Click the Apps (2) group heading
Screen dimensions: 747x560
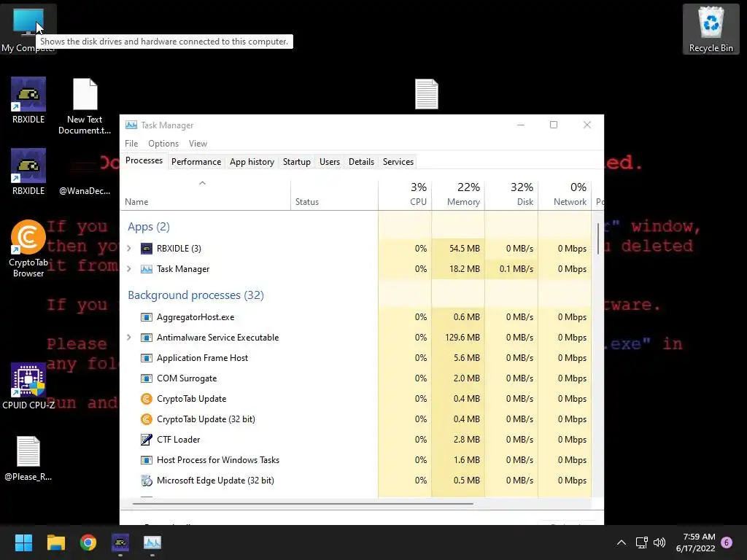[149, 227]
